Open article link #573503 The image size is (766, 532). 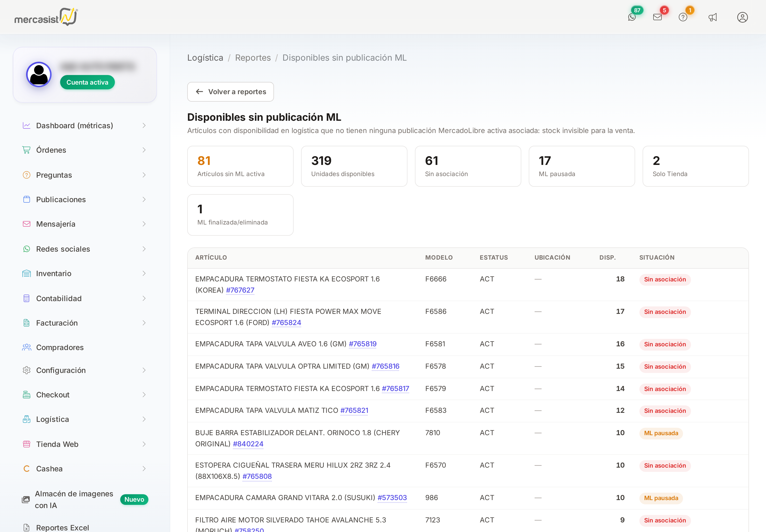click(392, 498)
